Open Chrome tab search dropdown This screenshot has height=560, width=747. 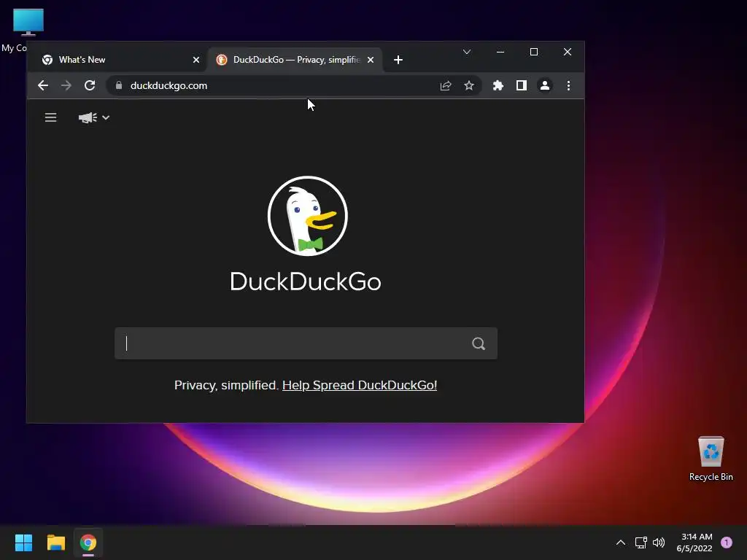point(467,52)
